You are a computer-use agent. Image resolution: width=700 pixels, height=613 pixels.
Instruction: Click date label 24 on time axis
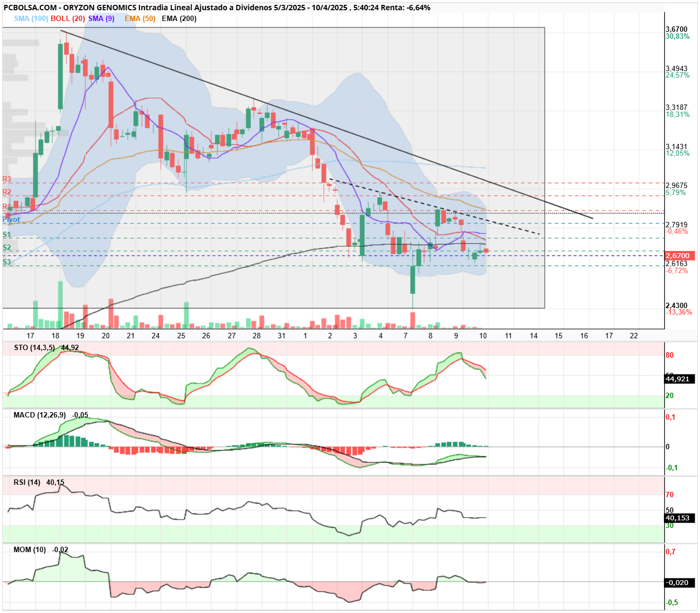tap(156, 336)
